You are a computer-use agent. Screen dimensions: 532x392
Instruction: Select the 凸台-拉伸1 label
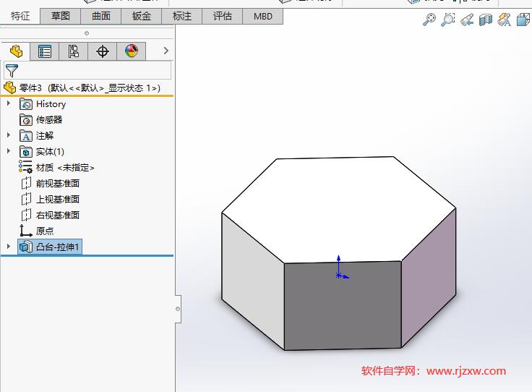click(x=57, y=247)
